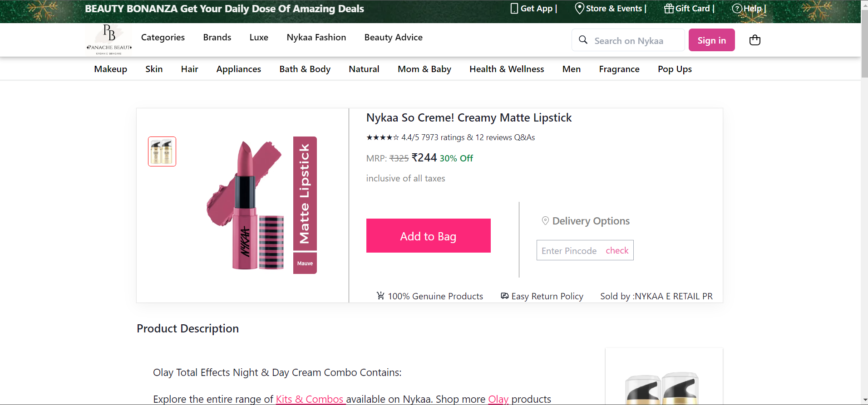Click Help link text
Screen dimensions: 868x405
752,8
